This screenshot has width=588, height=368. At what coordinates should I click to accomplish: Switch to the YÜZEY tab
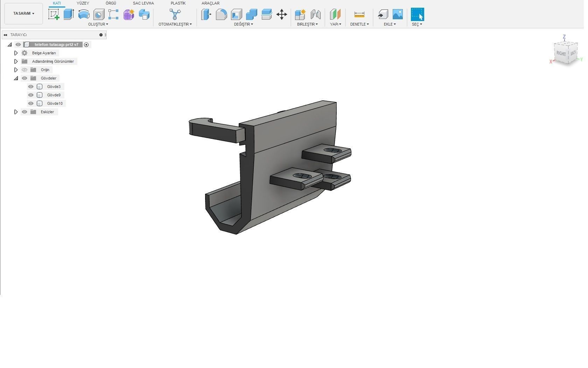click(x=83, y=3)
